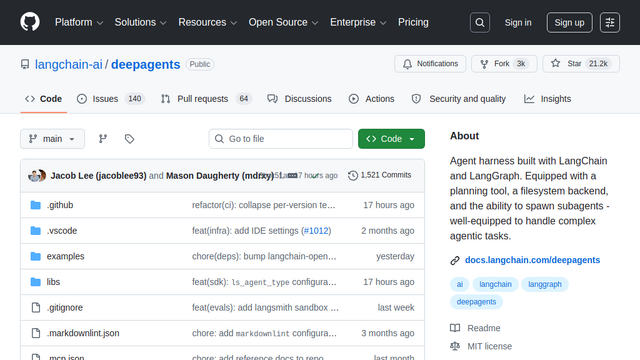640x360 pixels.
Task: Open the Pricing page
Action: click(x=413, y=22)
